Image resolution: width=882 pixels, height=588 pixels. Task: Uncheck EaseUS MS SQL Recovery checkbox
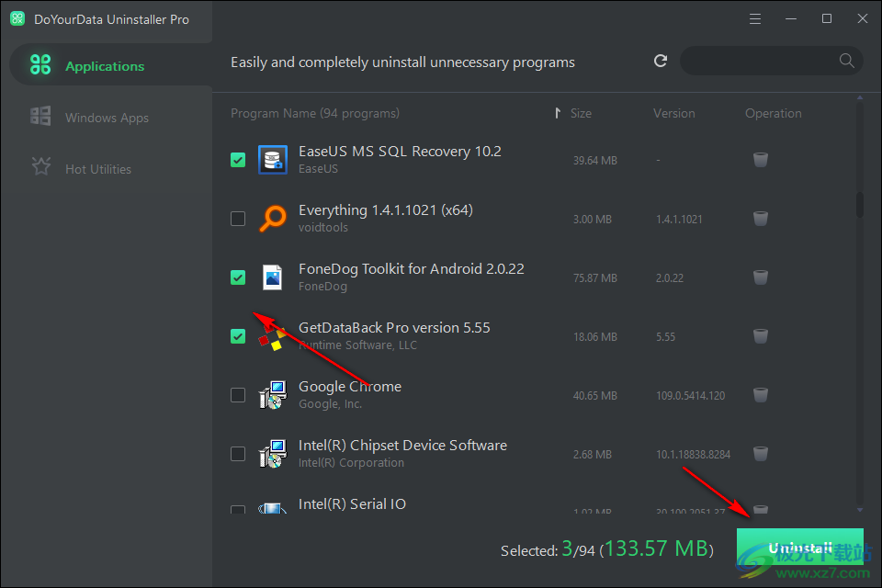click(238, 160)
